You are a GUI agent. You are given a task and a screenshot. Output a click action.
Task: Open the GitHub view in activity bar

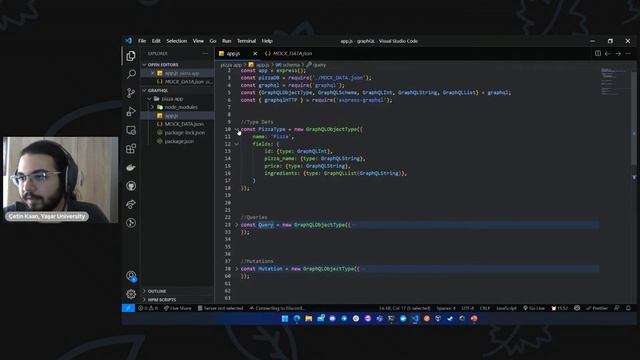(131, 186)
